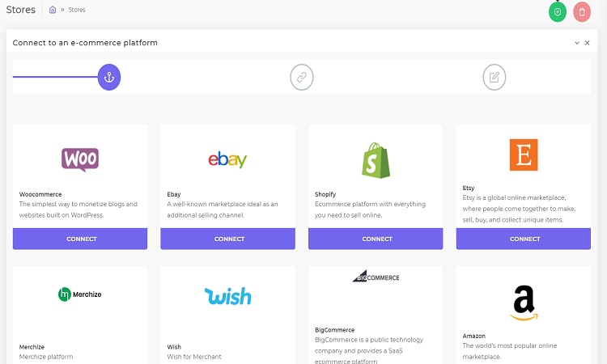Image resolution: width=607 pixels, height=364 pixels.
Task: Select the edit pencil step icon
Action: point(495,78)
